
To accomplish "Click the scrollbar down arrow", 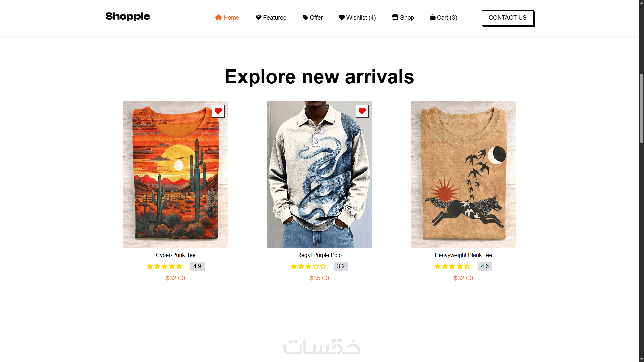I will click(x=641, y=359).
